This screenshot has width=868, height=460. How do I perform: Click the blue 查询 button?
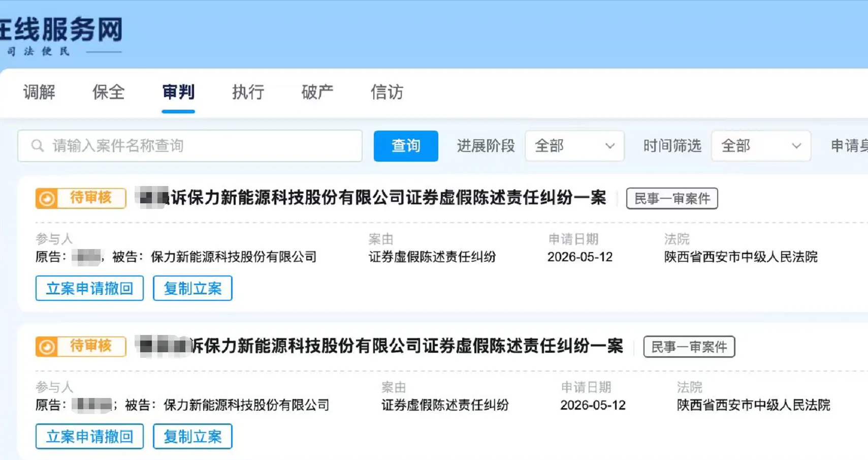click(x=406, y=146)
